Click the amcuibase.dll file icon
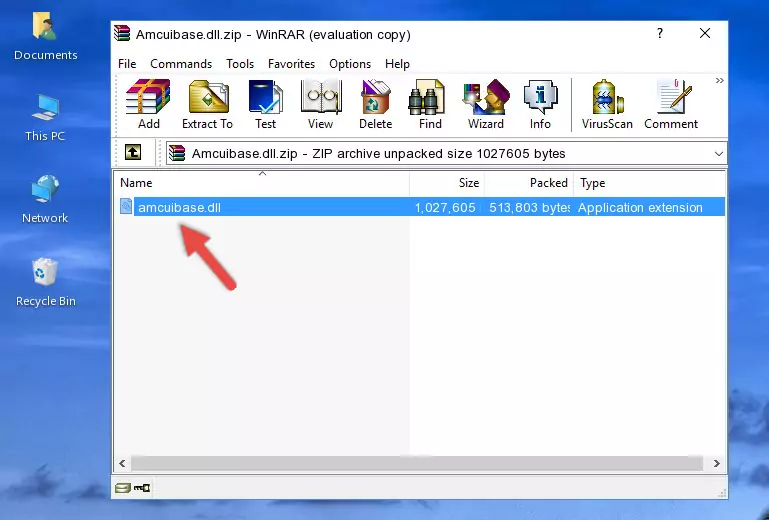Viewport: 769px width, 520px height. 126,207
